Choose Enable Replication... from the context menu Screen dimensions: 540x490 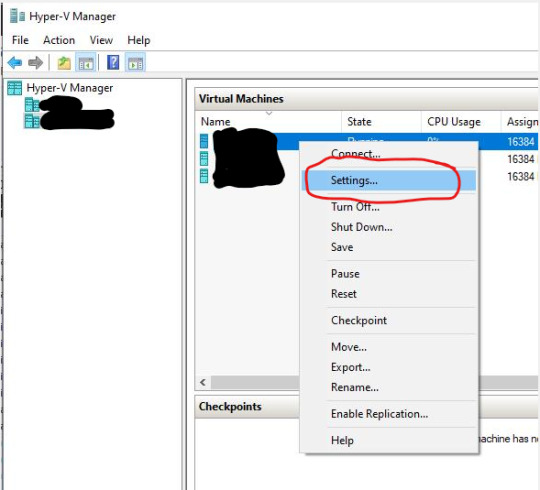[x=389, y=414]
